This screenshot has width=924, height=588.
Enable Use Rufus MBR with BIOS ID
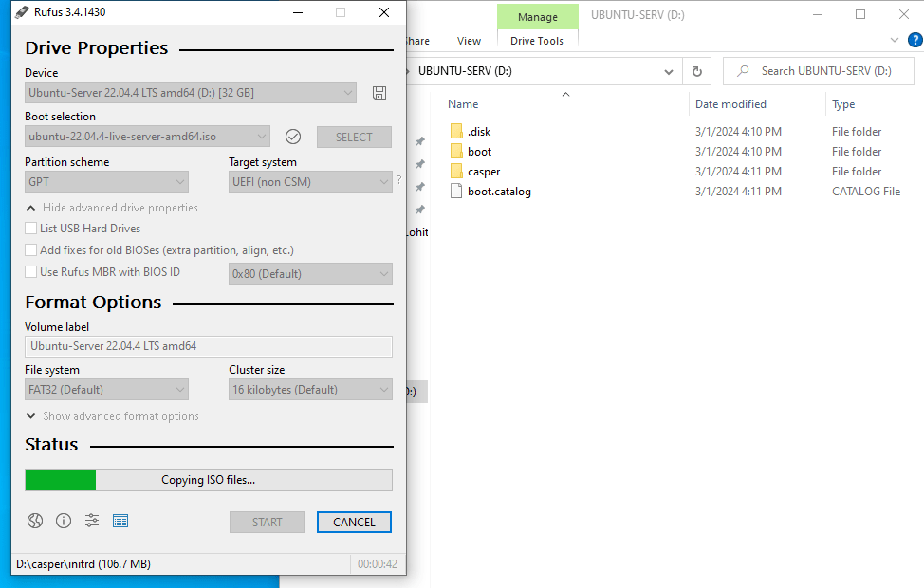[x=30, y=271]
